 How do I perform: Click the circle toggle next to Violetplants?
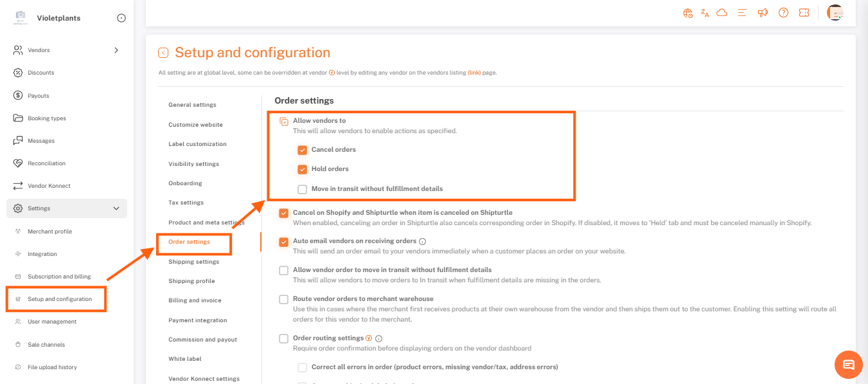pyautogui.click(x=121, y=18)
